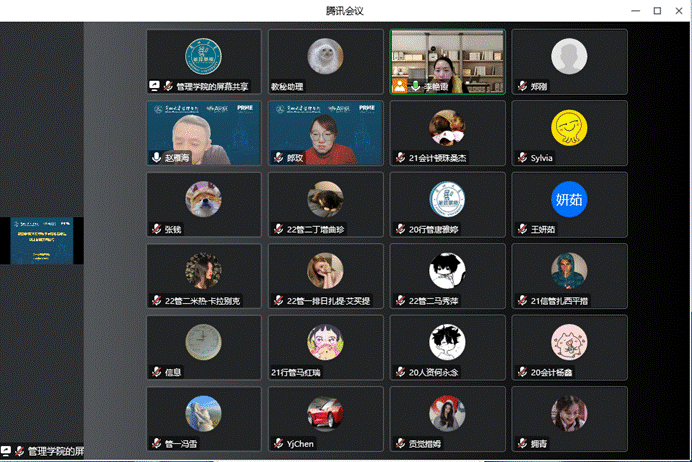Screen dimensions: 692x462
Task: Click the muted mic icon beside 郑刚
Action: 523,86
